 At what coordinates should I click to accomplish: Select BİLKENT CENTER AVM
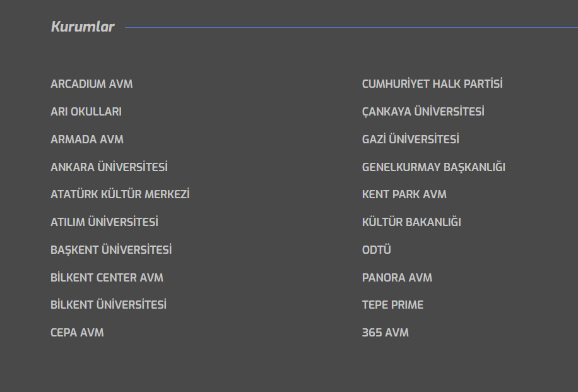[107, 278]
